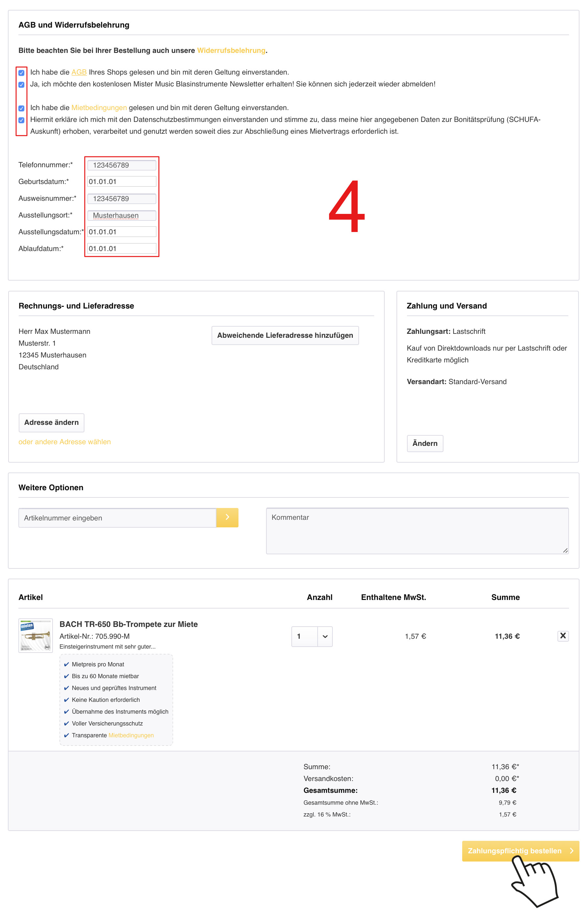Focus the Telefonnummer input field
Screen dimensions: 588x920
[x=122, y=165]
